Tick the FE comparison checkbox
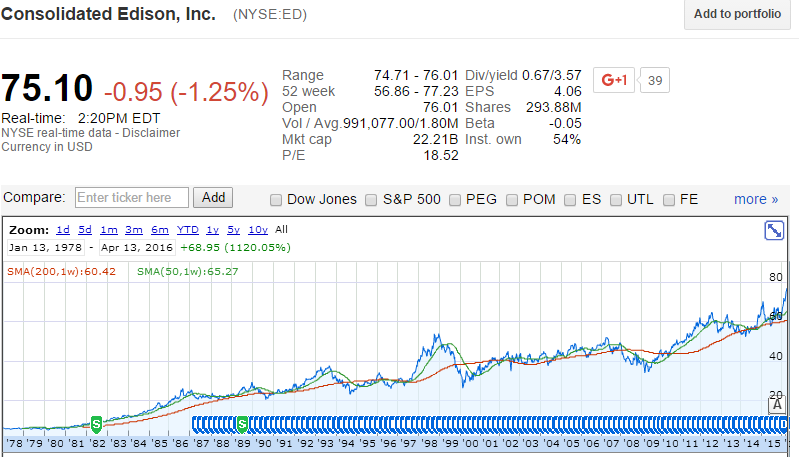This screenshot has width=799, height=457. pyautogui.click(x=669, y=199)
